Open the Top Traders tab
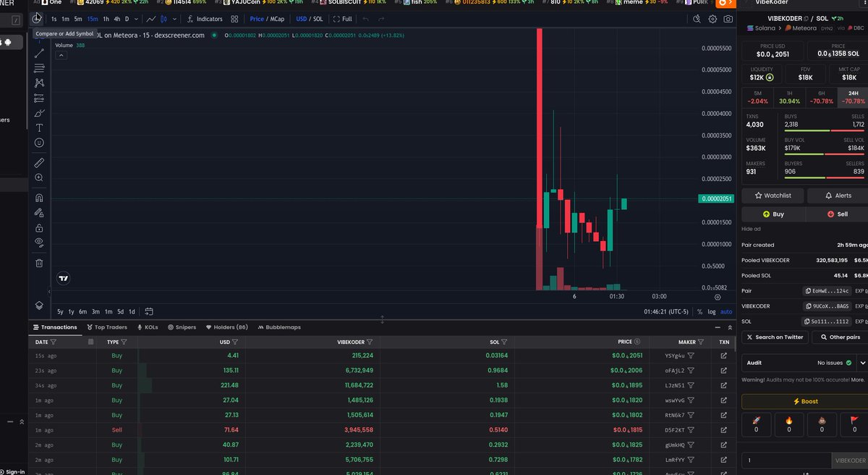The image size is (868, 475). (106, 327)
